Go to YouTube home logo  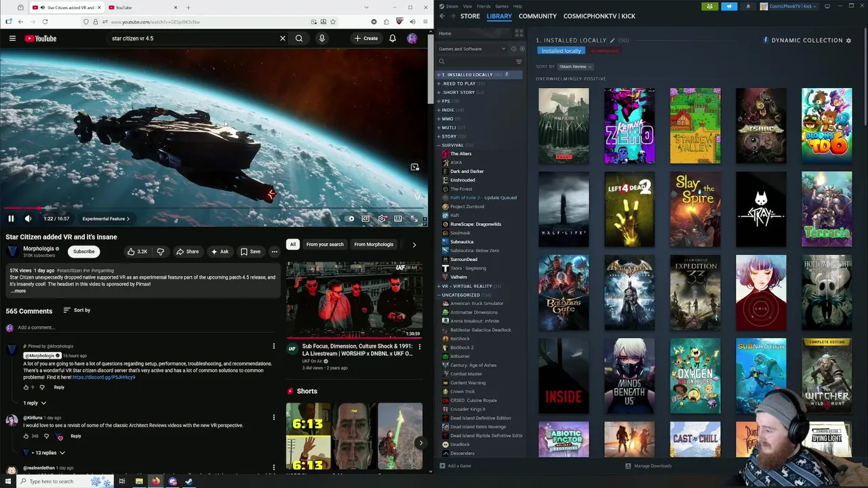click(x=41, y=39)
